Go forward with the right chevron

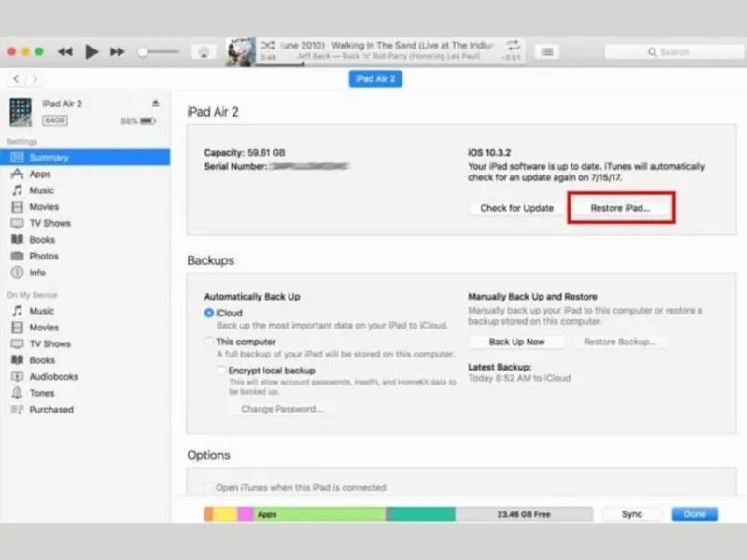coord(34,78)
